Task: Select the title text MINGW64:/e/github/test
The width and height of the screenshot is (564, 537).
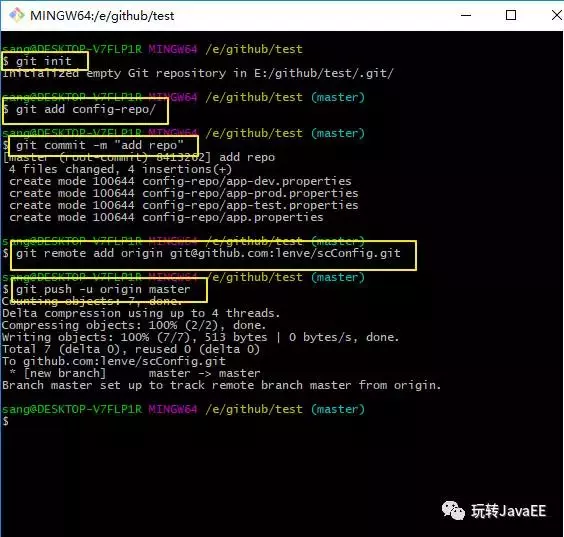Action: (x=102, y=16)
